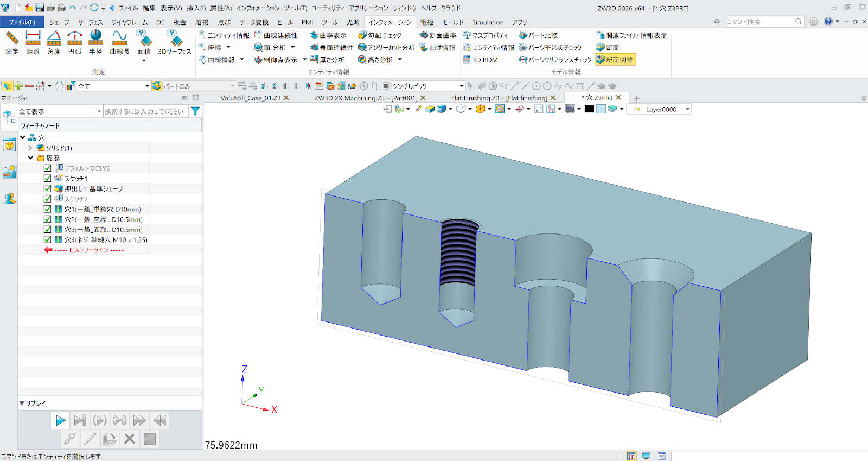
Task: Open the 3D BOM tool
Action: pyautogui.click(x=480, y=60)
